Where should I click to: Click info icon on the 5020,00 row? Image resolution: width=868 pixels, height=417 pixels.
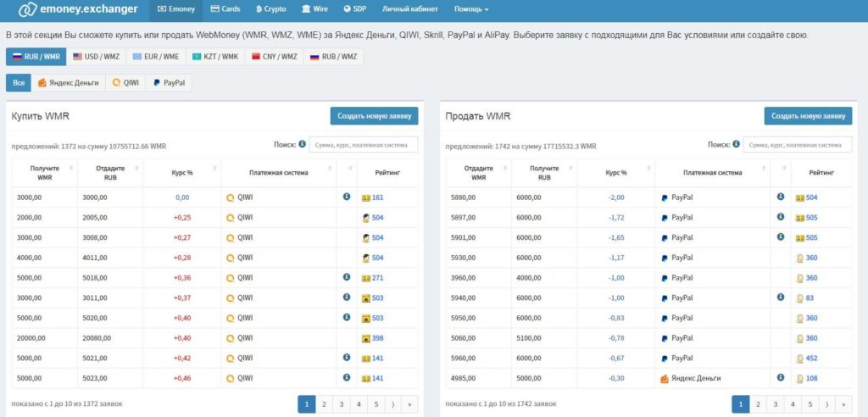click(347, 317)
